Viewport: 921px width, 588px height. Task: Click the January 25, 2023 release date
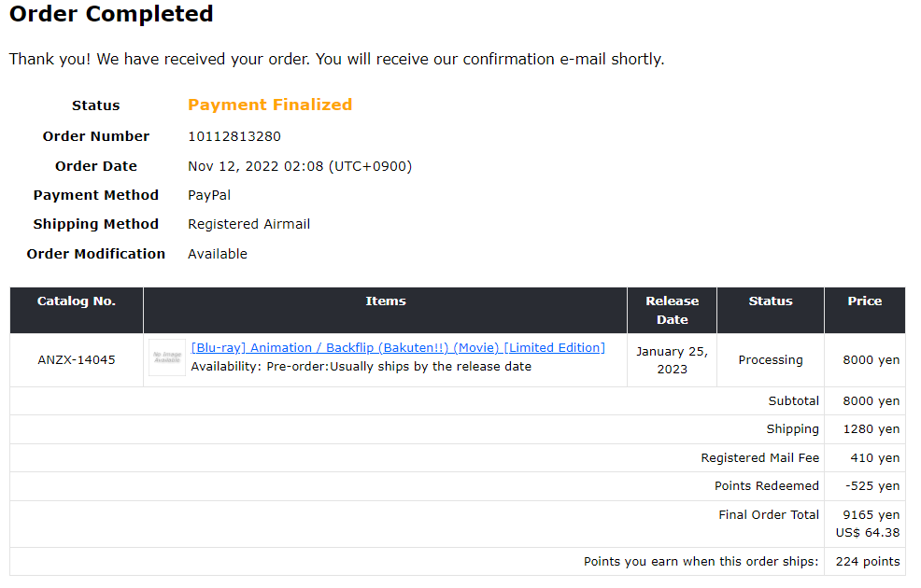(x=672, y=360)
